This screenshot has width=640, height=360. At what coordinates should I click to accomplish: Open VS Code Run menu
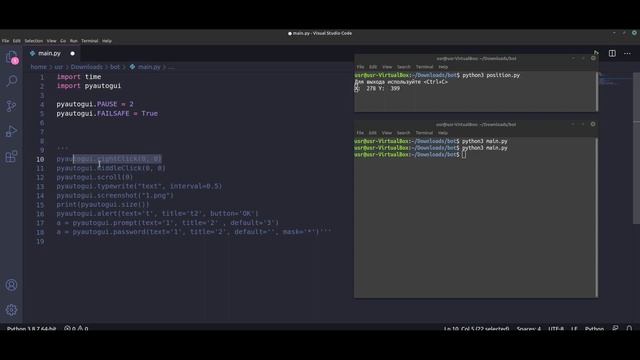click(x=73, y=41)
